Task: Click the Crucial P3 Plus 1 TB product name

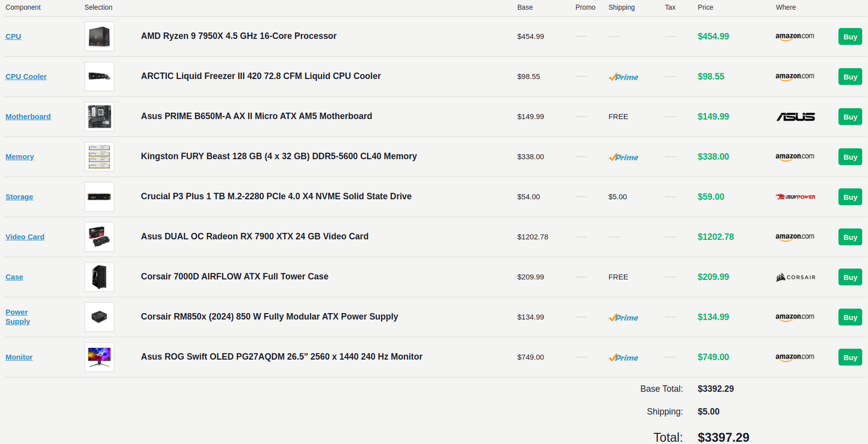Action: [x=276, y=196]
